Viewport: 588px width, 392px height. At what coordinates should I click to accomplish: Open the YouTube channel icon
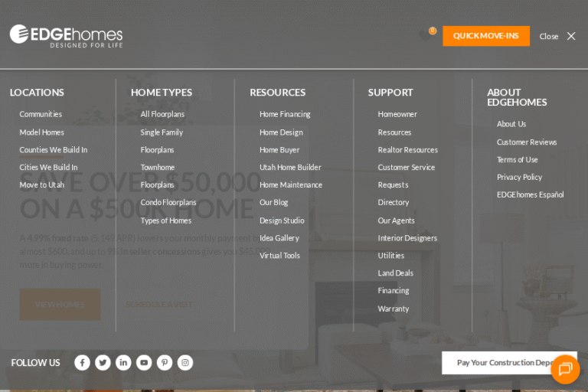(144, 363)
